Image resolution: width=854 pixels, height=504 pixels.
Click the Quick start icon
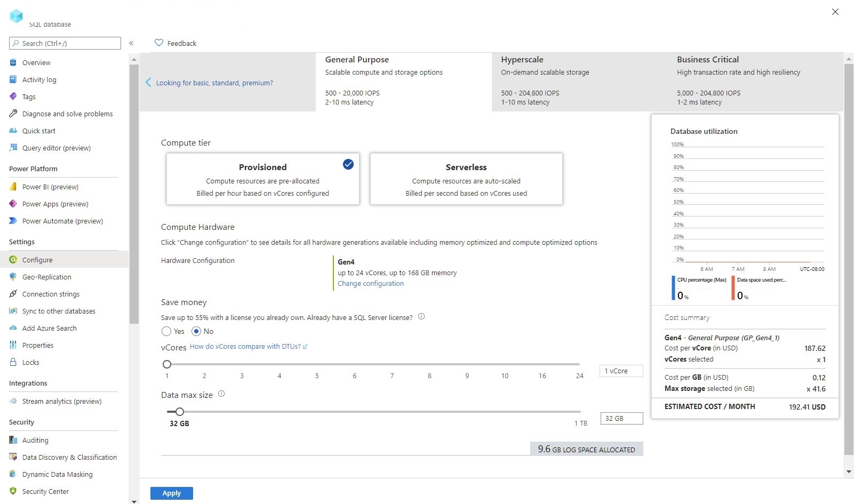[x=13, y=131]
